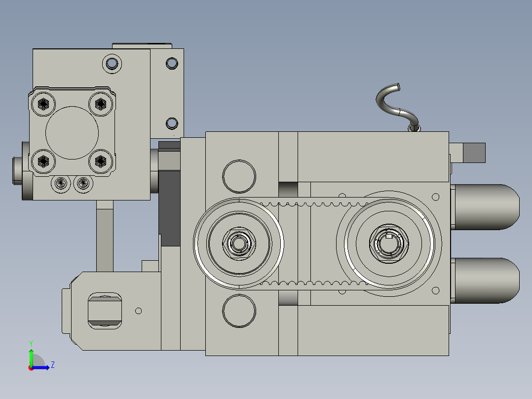Select top-left hex bolt on square flange
The width and height of the screenshot is (532, 399).
coord(43,104)
